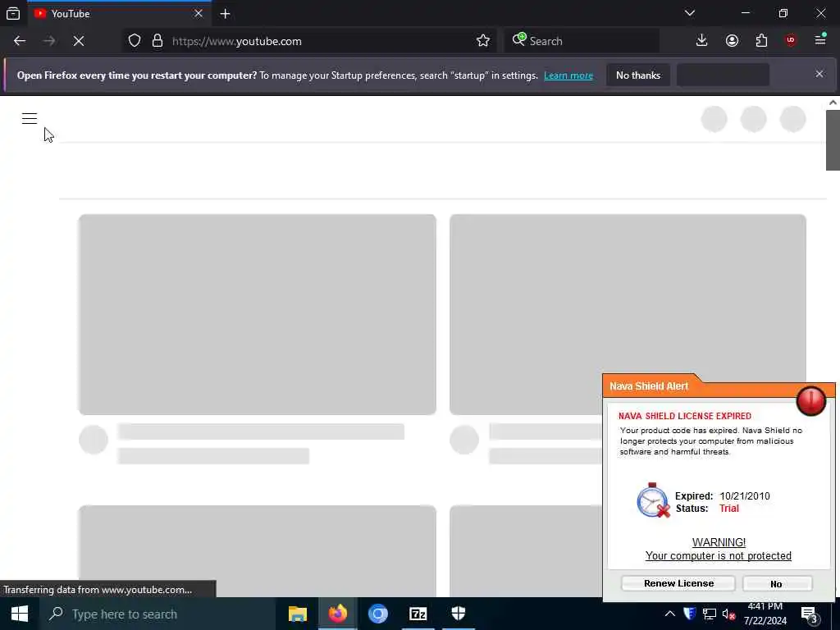Open 7-Zip from taskbar

[418, 614]
